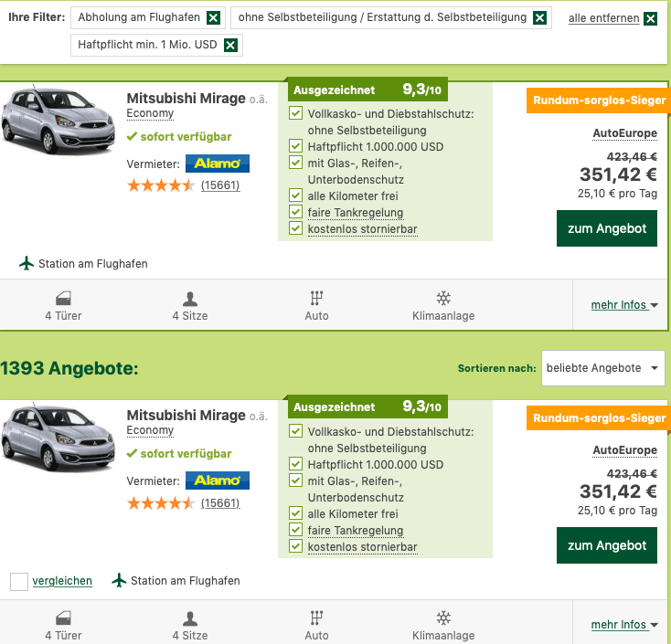Click the green check beside 'sofort verfügbar' in top offer
The image size is (671, 644).
coord(132,137)
